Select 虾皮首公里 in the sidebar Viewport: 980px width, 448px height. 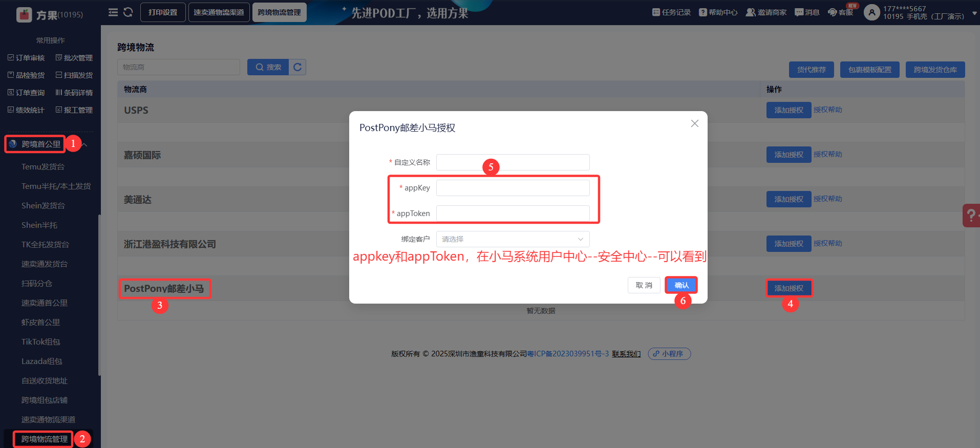(41, 323)
